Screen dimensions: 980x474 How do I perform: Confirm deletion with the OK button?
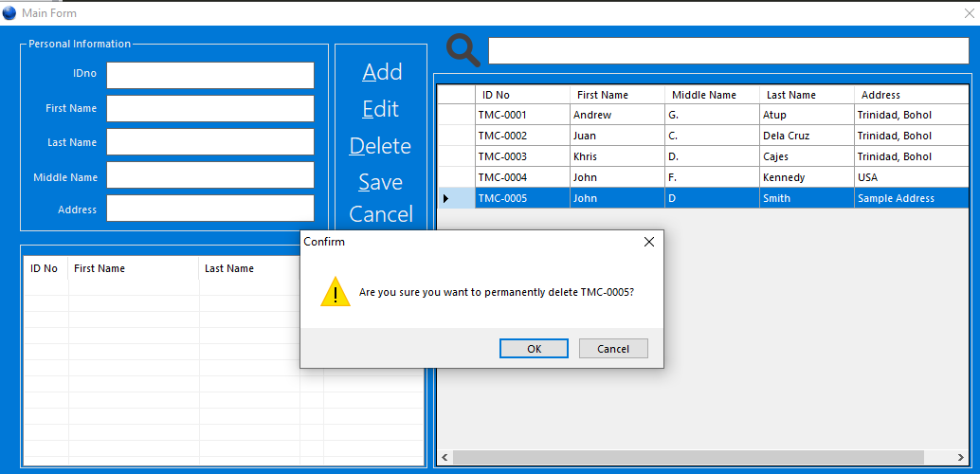tap(534, 348)
